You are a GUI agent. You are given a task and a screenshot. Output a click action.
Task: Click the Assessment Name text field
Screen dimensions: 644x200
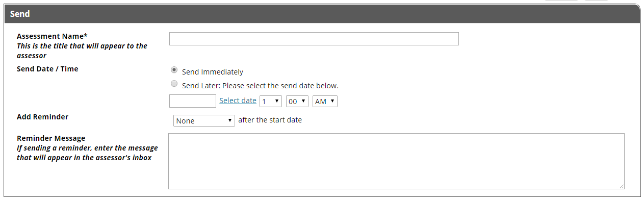pos(314,39)
